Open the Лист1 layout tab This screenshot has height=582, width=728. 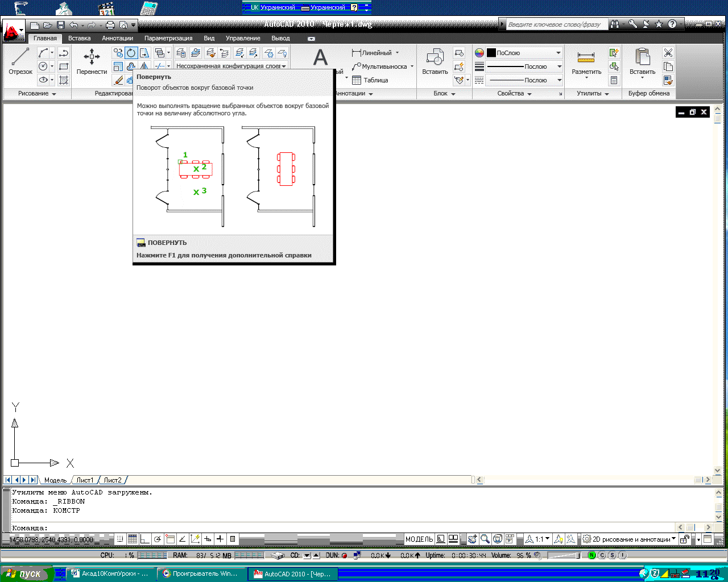click(85, 480)
